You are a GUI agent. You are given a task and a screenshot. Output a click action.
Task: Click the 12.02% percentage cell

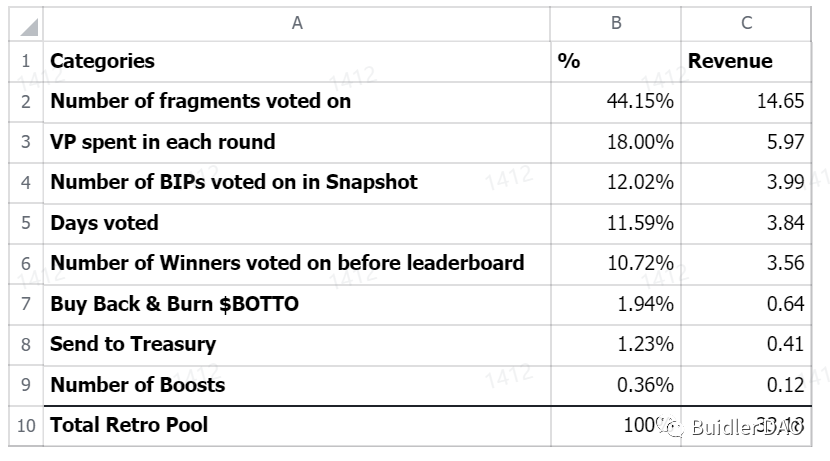(616, 183)
